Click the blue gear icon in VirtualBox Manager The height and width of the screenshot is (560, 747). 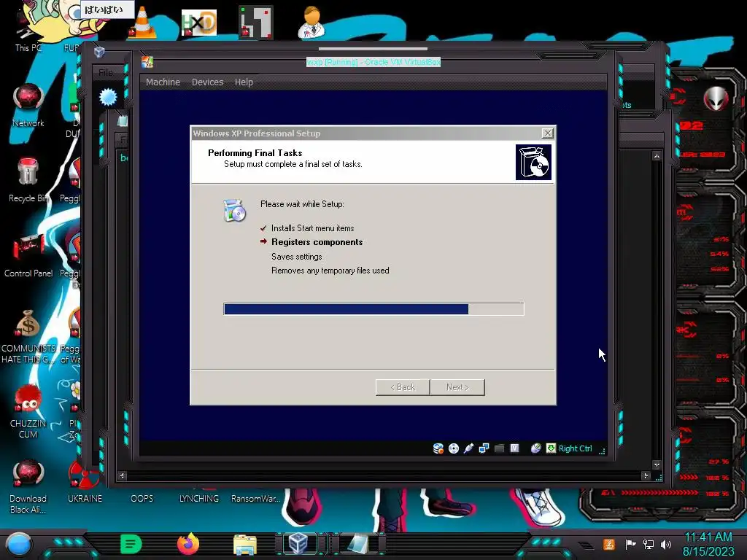tap(108, 97)
